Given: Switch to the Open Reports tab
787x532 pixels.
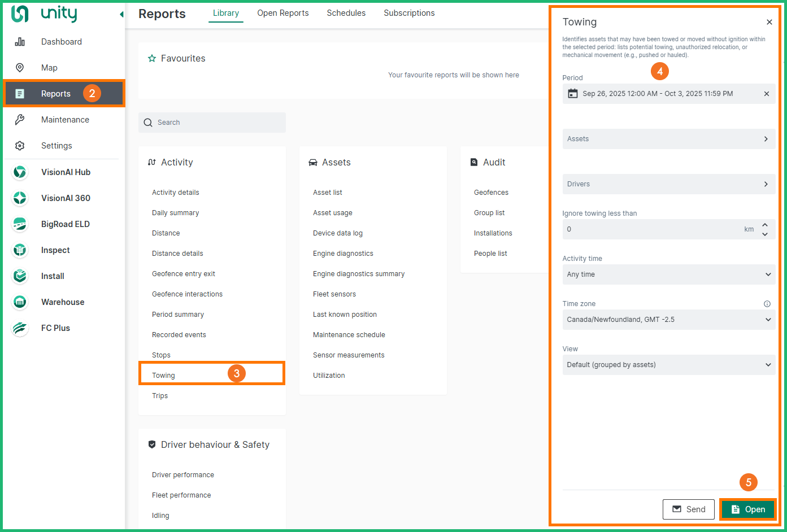Looking at the screenshot, I should pos(282,13).
